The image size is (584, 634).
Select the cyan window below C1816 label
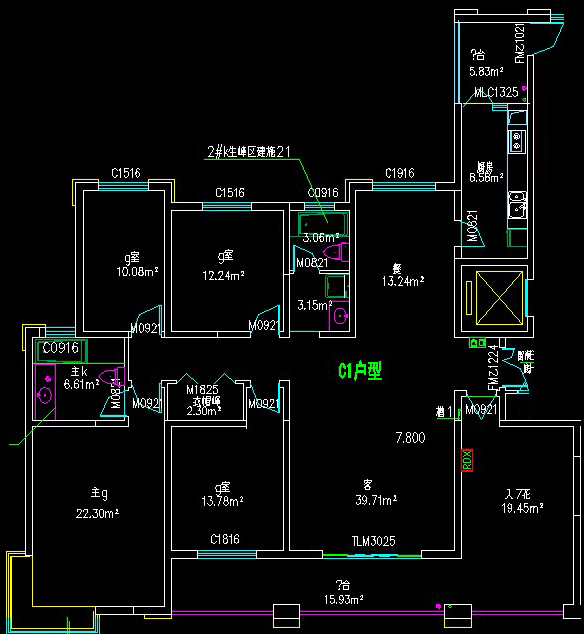227,554
